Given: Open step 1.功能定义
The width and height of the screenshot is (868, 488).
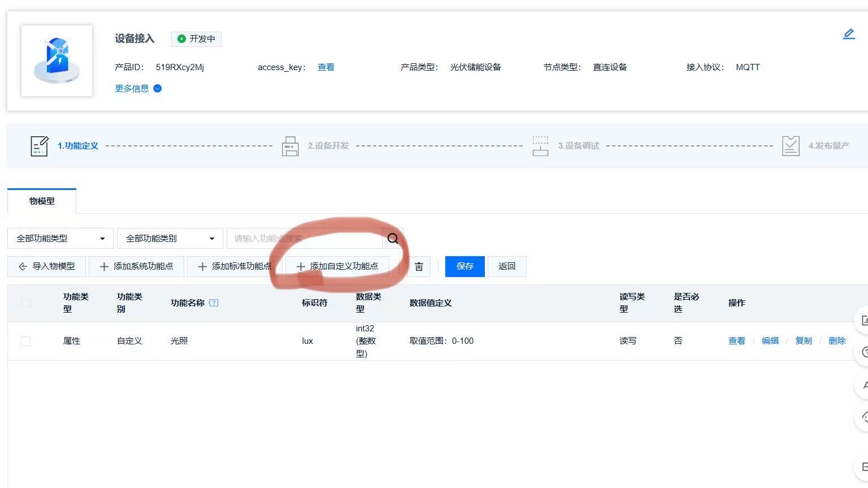Looking at the screenshot, I should [x=78, y=145].
